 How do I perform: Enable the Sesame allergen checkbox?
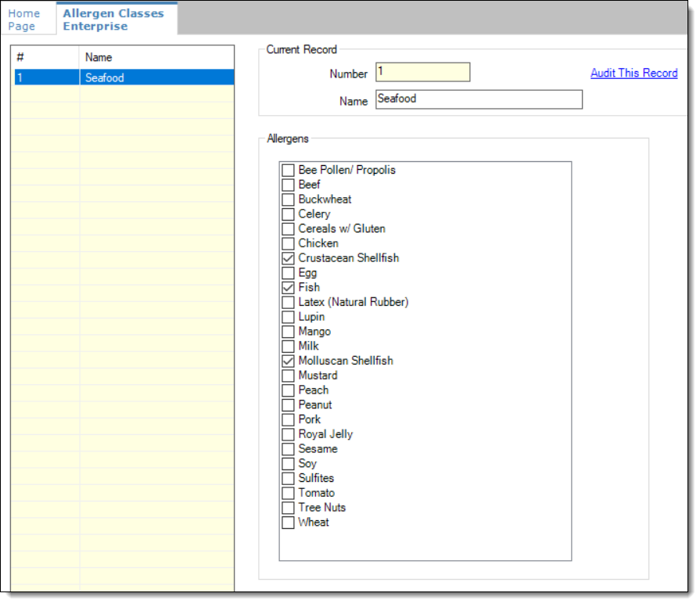[x=288, y=449]
